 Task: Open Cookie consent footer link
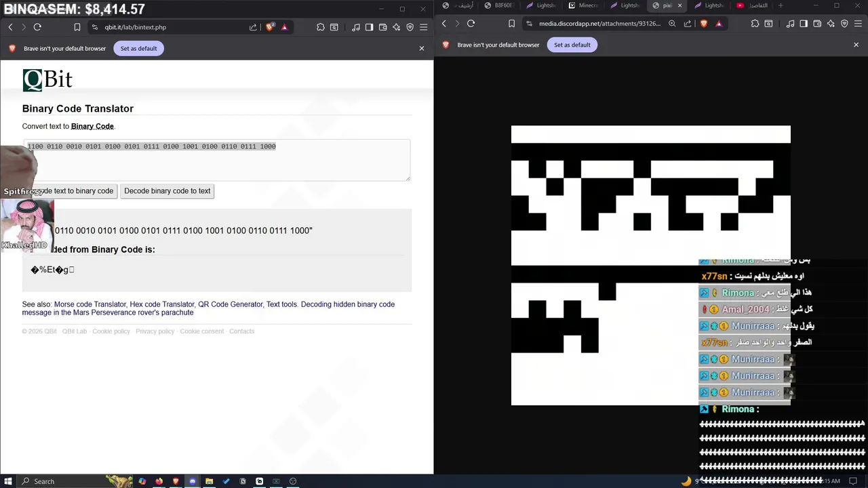tap(202, 331)
